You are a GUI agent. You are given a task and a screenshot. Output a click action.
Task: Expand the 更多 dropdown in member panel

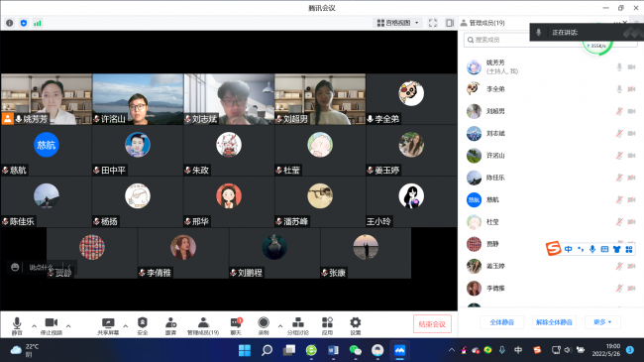pos(602,322)
